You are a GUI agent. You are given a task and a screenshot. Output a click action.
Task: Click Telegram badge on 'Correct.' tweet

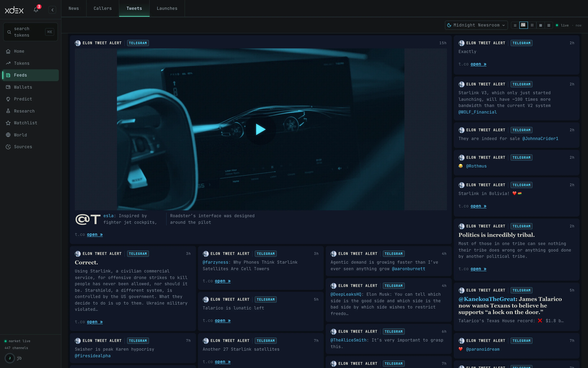(x=138, y=254)
